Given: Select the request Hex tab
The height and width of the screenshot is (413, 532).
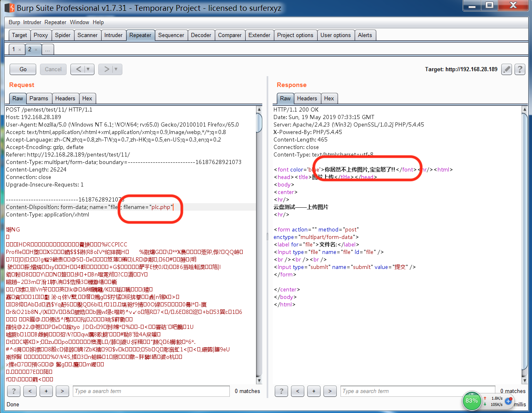Looking at the screenshot, I should [x=87, y=98].
